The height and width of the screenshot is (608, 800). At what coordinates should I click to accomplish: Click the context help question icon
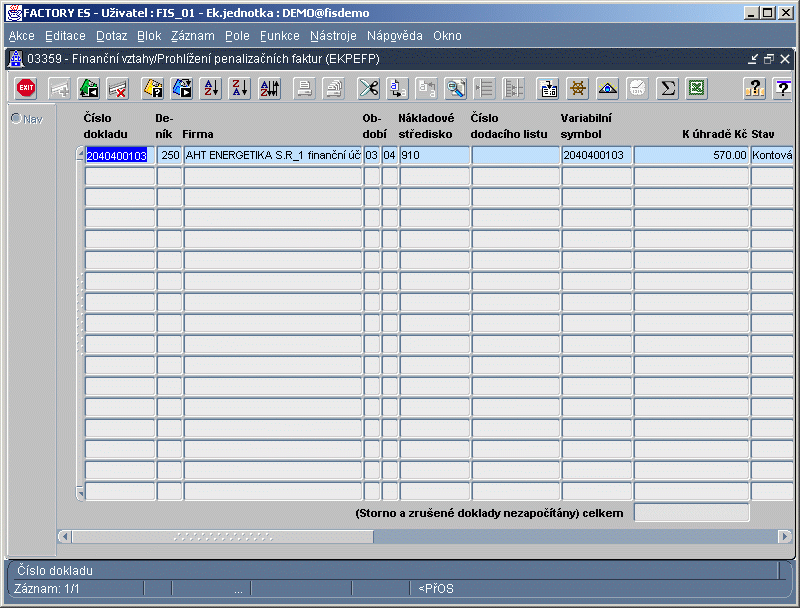[x=783, y=88]
